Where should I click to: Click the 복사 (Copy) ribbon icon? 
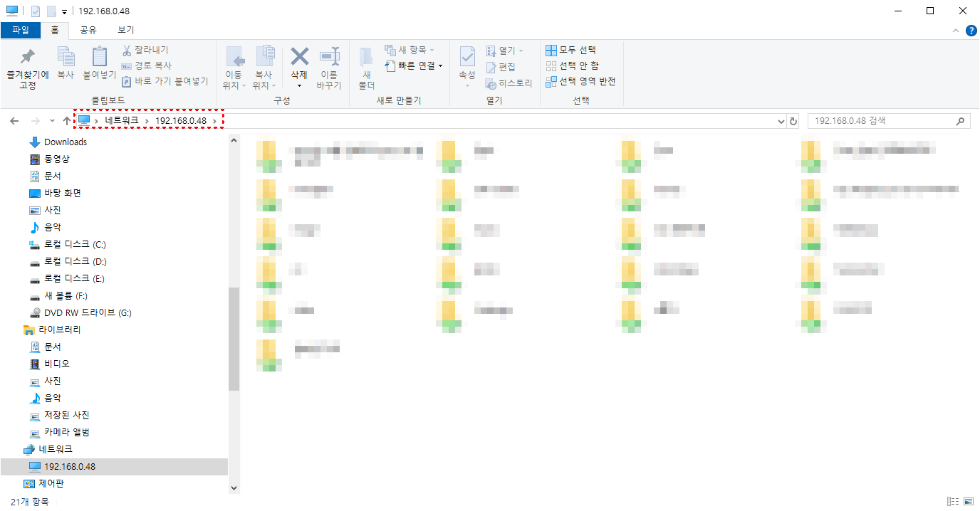[66, 63]
